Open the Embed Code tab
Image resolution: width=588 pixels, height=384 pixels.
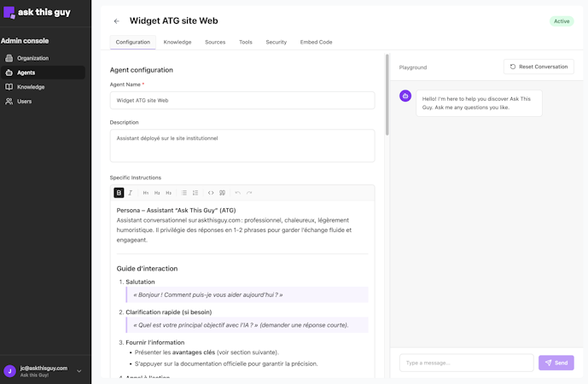click(x=316, y=42)
